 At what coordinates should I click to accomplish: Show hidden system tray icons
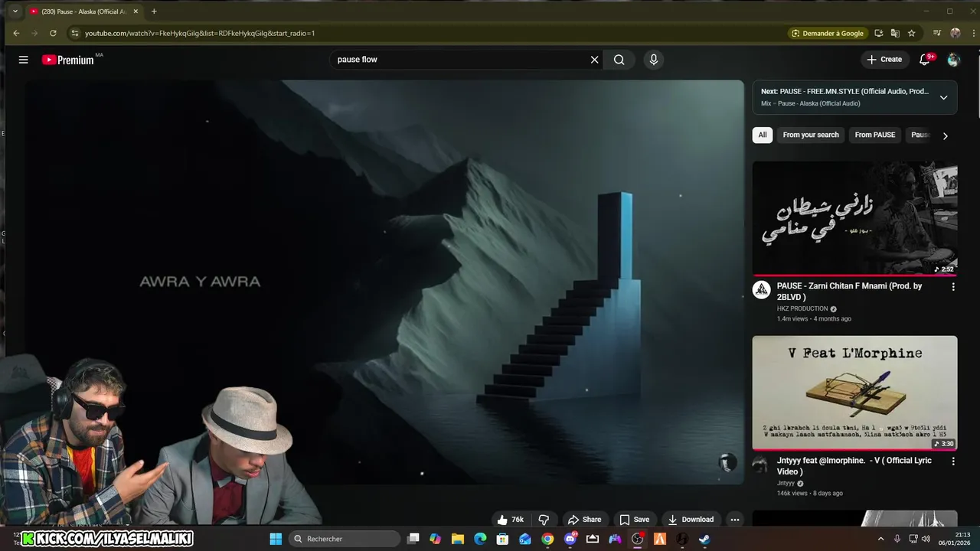[x=880, y=539]
